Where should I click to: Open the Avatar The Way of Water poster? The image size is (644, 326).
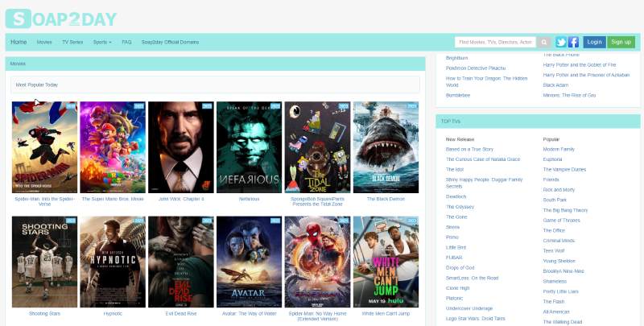(250, 262)
